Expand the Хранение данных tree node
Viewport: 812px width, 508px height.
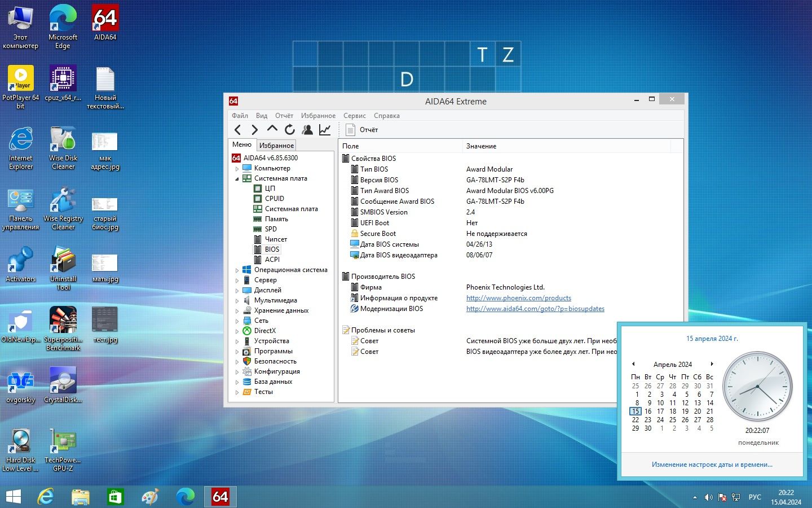237,310
